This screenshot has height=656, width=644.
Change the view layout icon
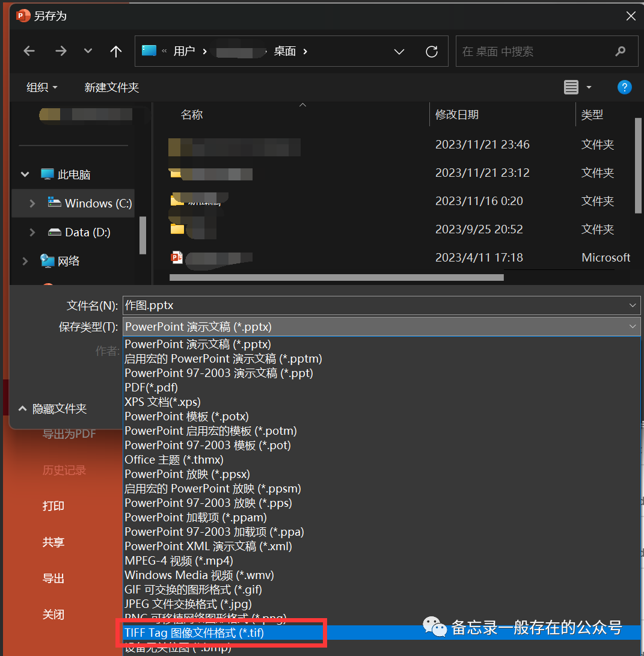coord(571,87)
